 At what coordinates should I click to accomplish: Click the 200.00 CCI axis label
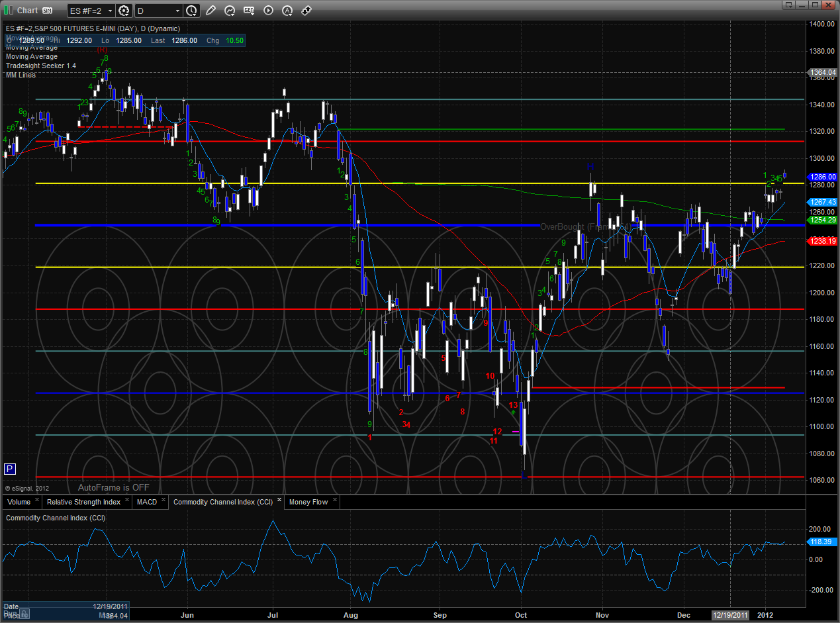(x=821, y=529)
